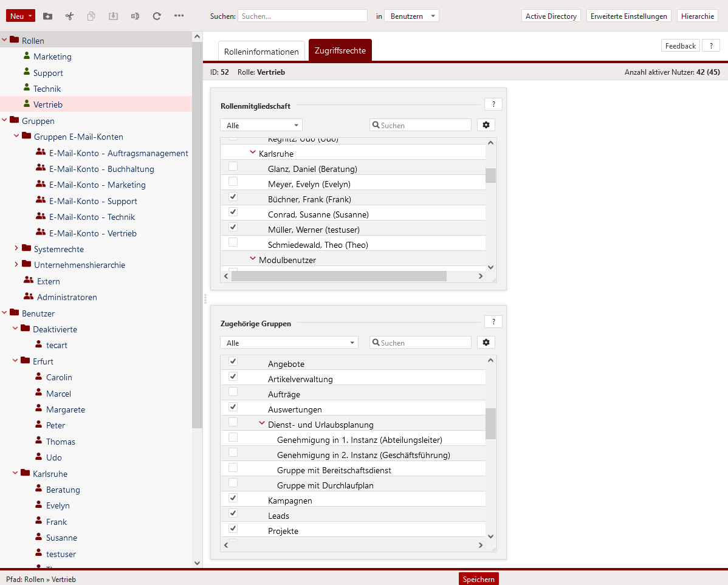Screen dimensions: 728x585
Task: Click the rename icon in toolbar
Action: [x=135, y=16]
